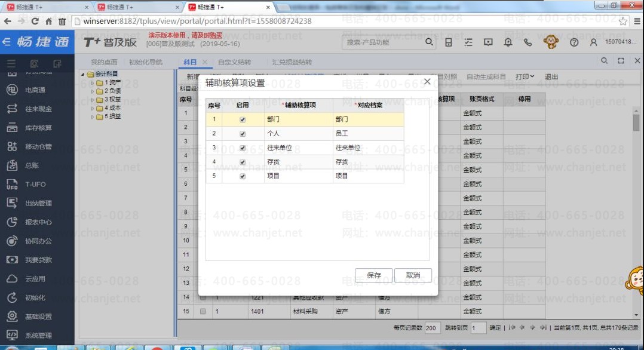Open the T-UFO sidebar module
Screen dimensions: 644x350
pyautogui.click(x=26, y=185)
